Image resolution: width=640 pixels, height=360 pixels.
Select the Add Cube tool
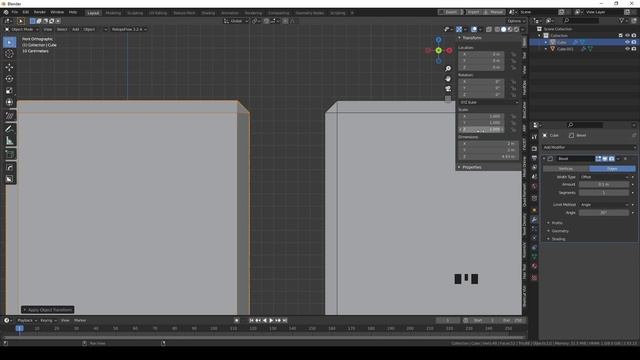coord(9,154)
